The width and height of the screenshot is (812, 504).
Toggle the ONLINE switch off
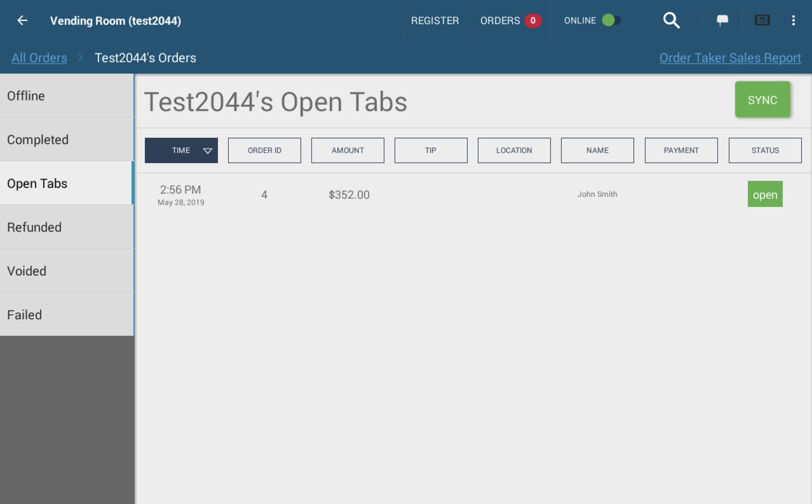point(611,20)
